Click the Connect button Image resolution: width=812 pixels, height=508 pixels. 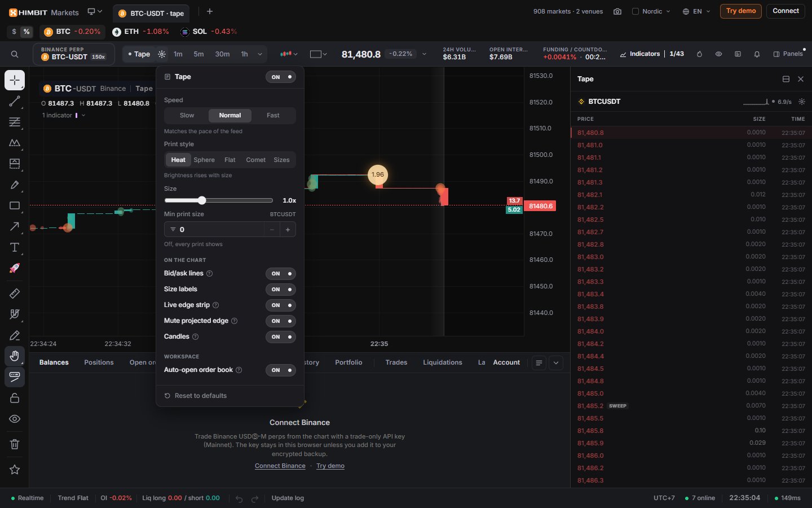coord(785,11)
